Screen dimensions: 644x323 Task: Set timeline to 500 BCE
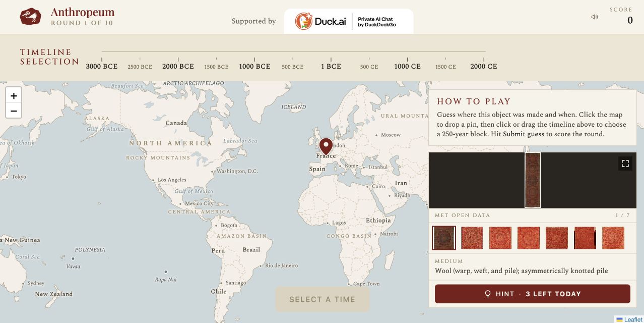293,67
